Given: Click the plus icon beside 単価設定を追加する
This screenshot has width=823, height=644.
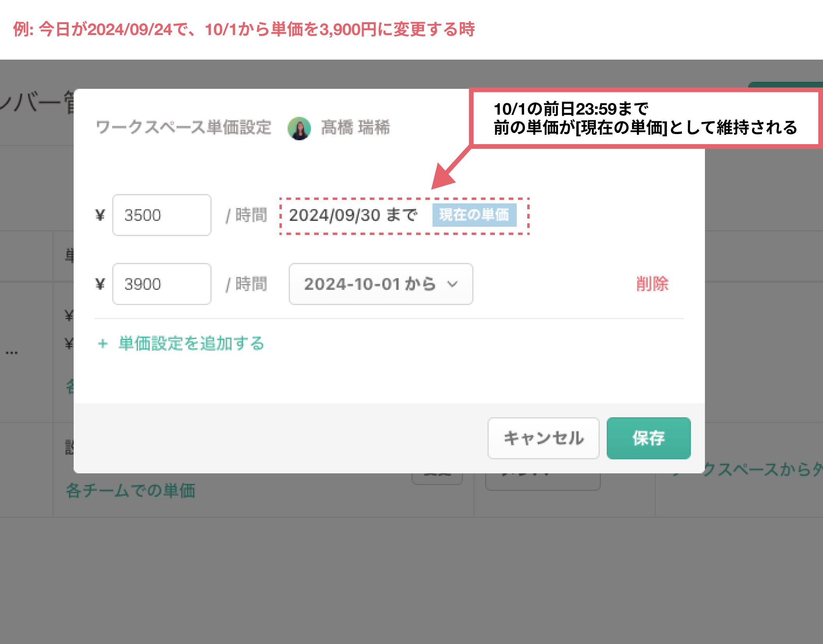Looking at the screenshot, I should [x=103, y=344].
